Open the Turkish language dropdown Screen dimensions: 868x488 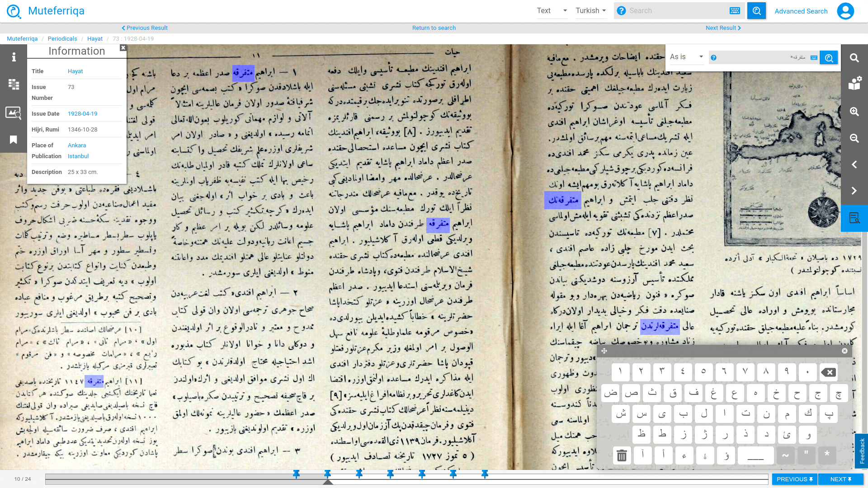[x=590, y=11]
